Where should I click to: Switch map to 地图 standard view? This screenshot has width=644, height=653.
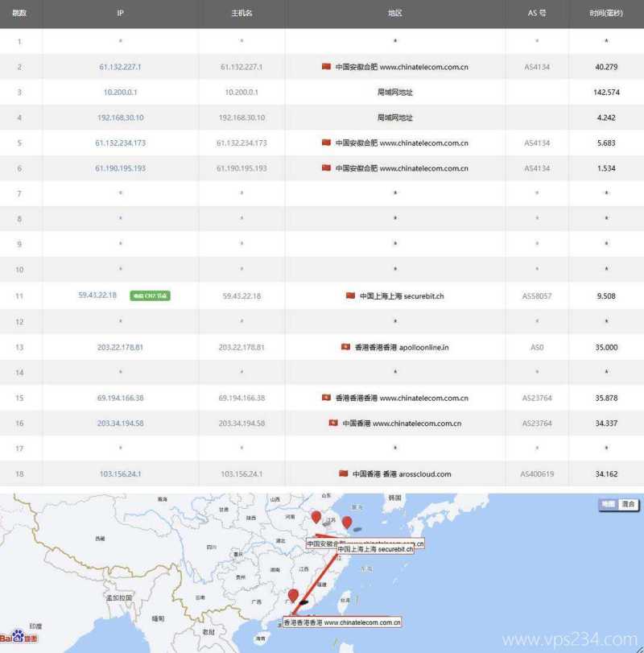tap(607, 504)
